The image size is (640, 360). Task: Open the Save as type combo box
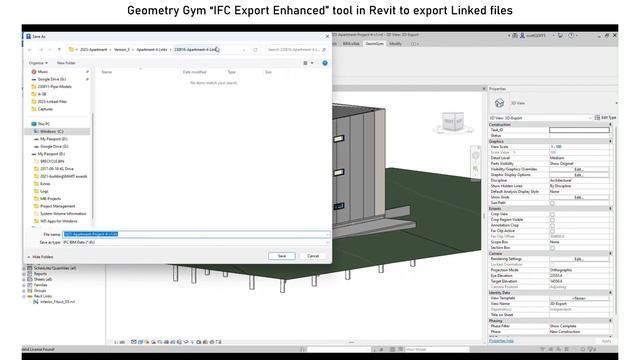(x=196, y=242)
